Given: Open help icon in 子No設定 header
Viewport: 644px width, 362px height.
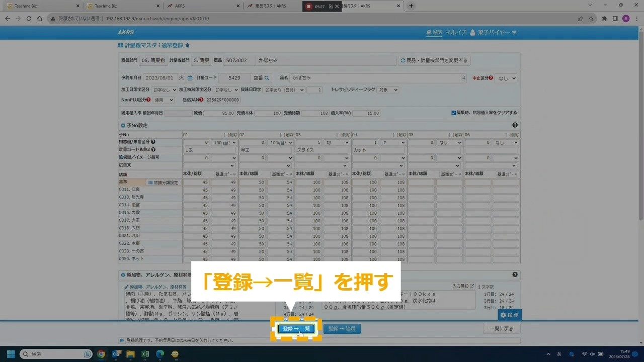Looking at the screenshot, I should pos(515,125).
